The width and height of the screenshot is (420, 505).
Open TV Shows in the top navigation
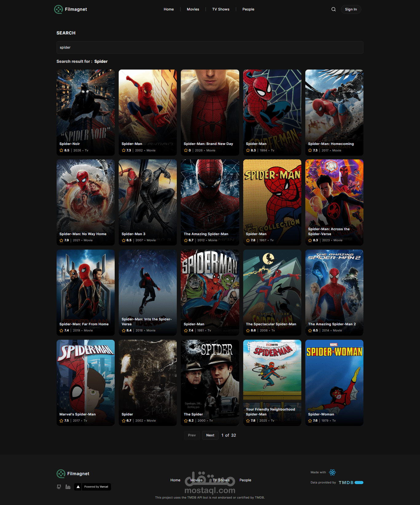point(221,9)
